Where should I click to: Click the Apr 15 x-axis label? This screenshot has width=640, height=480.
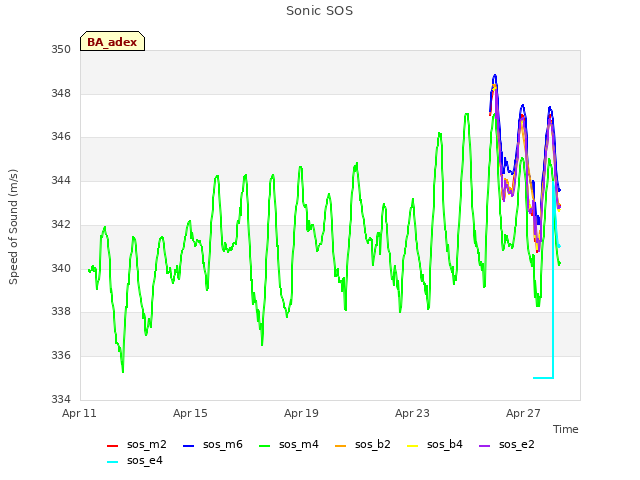tap(190, 413)
